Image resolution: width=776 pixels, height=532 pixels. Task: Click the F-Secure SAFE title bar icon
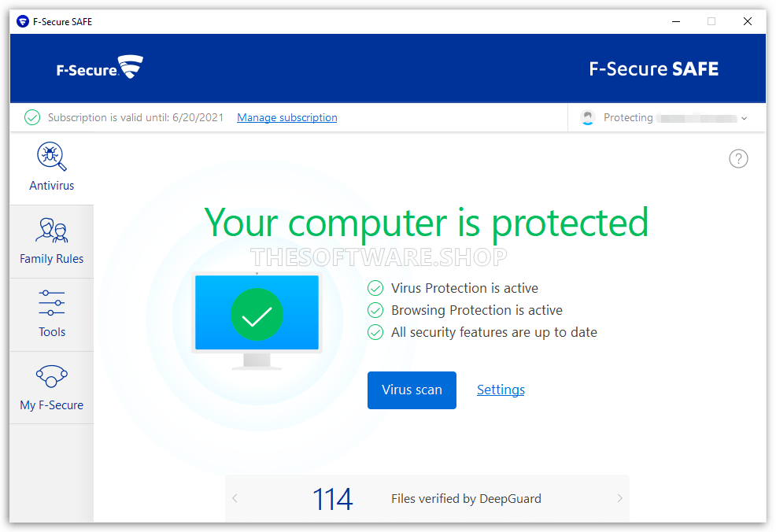(23, 21)
